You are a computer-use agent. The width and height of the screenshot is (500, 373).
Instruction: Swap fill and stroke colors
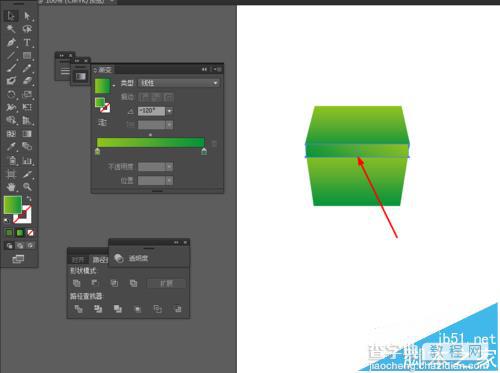tap(29, 199)
